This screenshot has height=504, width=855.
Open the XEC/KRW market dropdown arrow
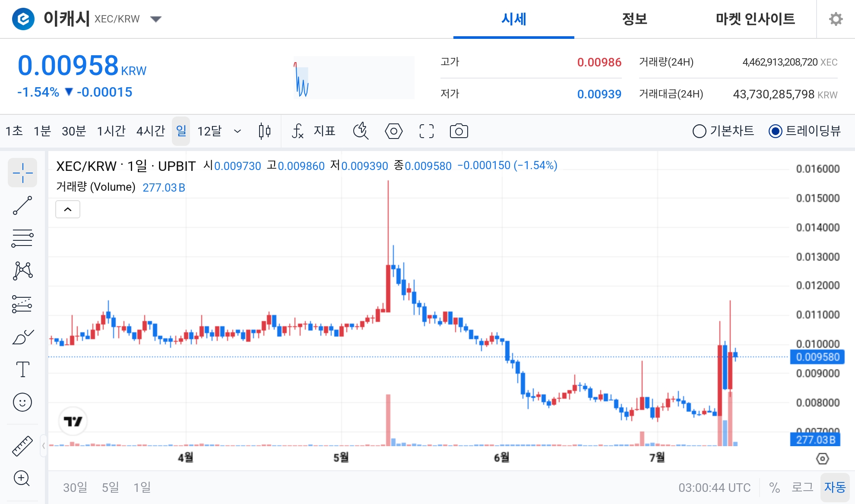[156, 19]
